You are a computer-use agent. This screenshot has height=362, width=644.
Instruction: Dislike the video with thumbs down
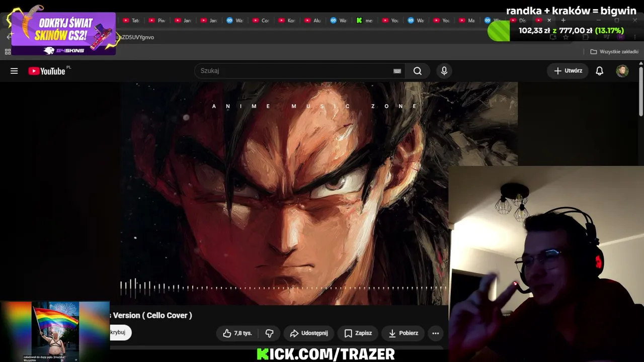(x=270, y=333)
